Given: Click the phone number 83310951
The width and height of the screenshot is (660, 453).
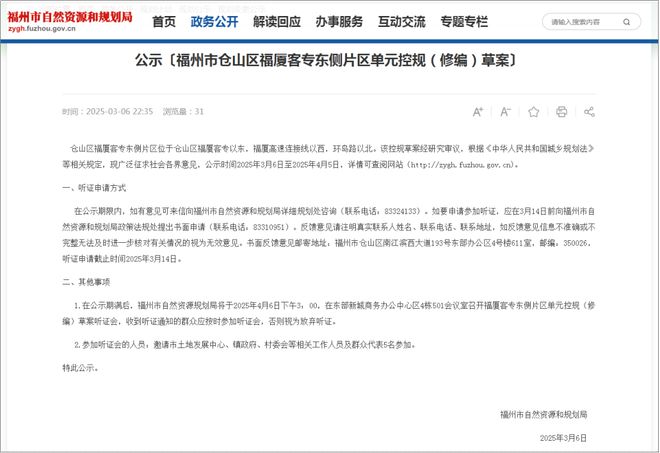Looking at the screenshot, I should [270, 227].
